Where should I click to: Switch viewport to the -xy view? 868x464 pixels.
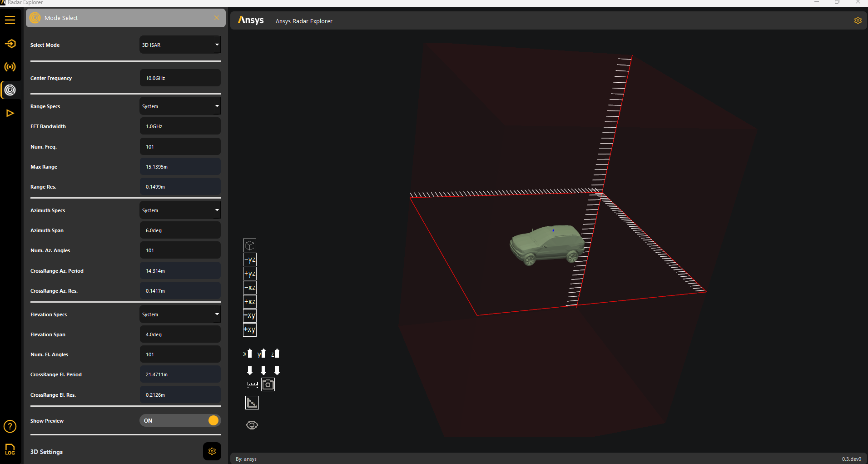pyautogui.click(x=250, y=316)
